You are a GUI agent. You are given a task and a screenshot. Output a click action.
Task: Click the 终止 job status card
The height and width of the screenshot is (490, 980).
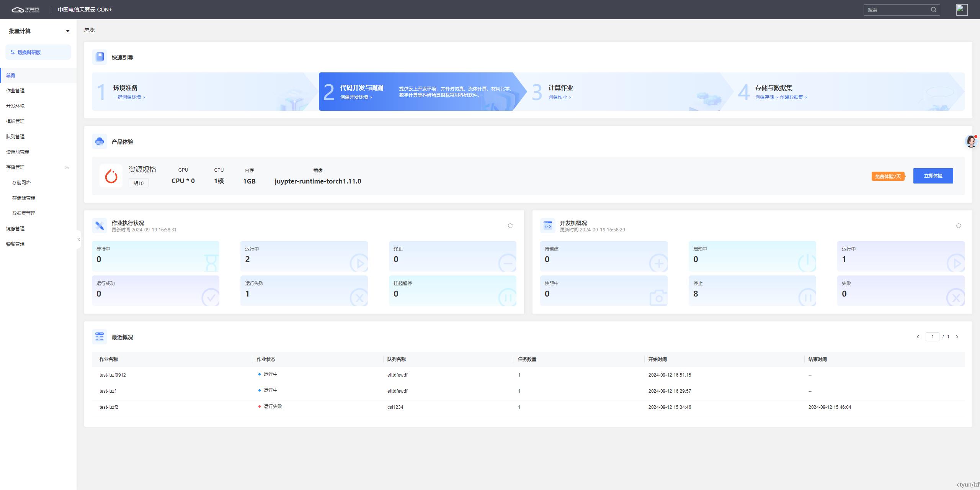tap(452, 256)
